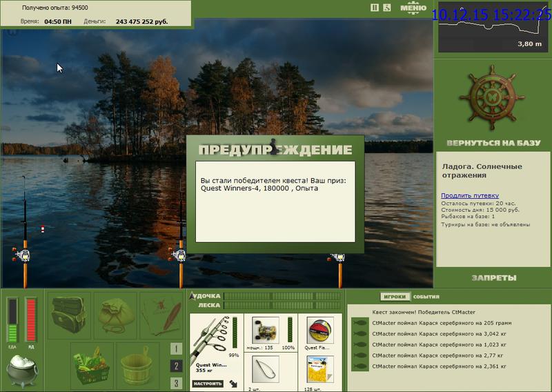Select the Quest Fis... line spool thumbnail
The image size is (552, 392).
[319, 330]
